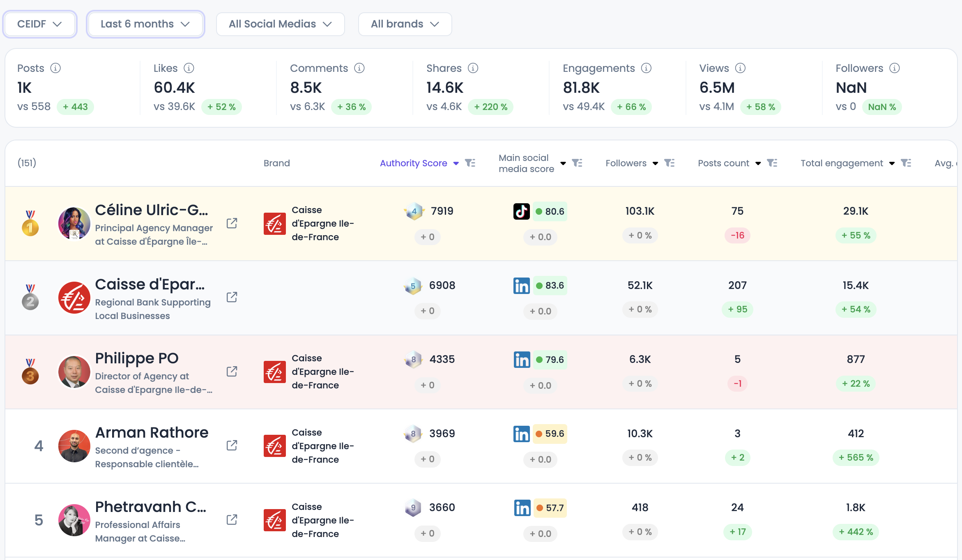Screen dimensions: 962x560
Task: Click the filter icon beside Total engagement
Action: [x=906, y=163]
